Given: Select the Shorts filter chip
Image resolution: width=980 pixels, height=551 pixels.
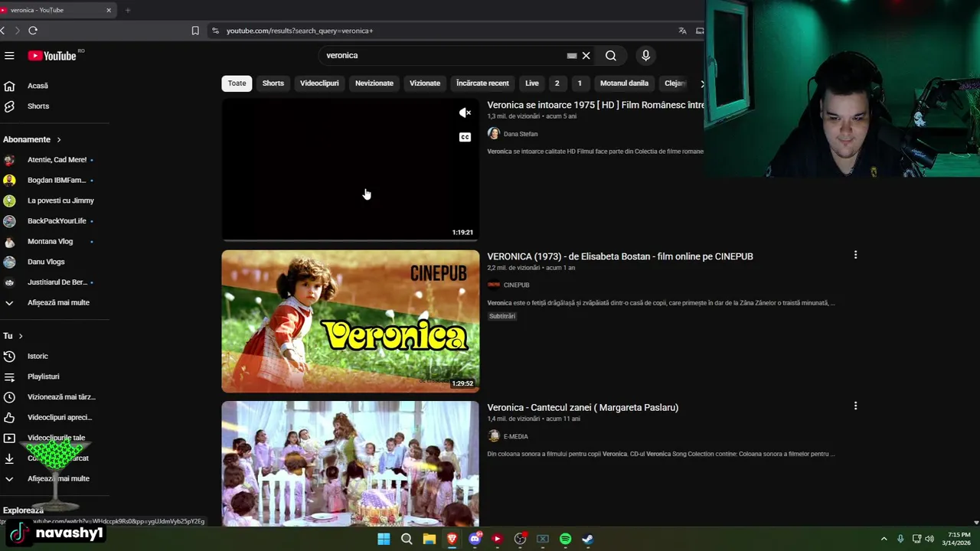Looking at the screenshot, I should [x=273, y=83].
